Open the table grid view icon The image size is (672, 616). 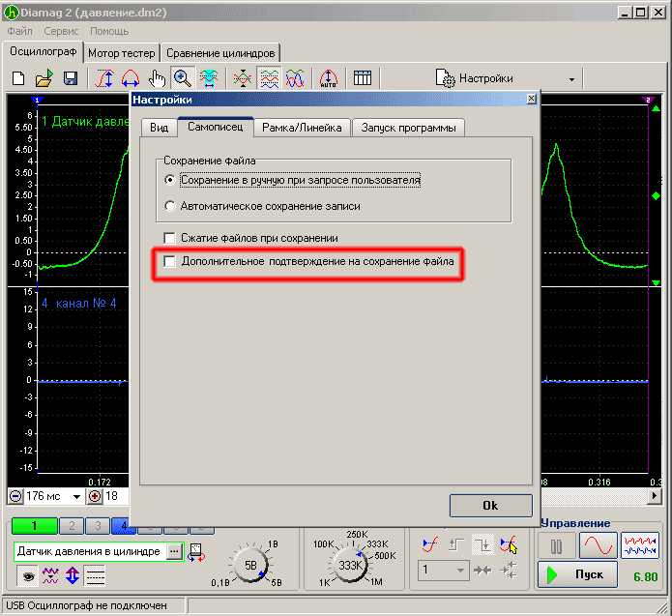click(363, 78)
